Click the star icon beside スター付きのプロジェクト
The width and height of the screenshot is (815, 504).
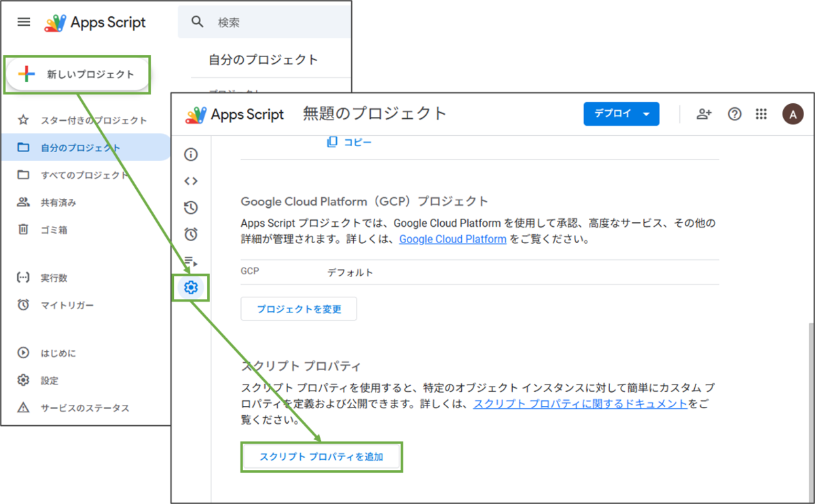tap(24, 120)
